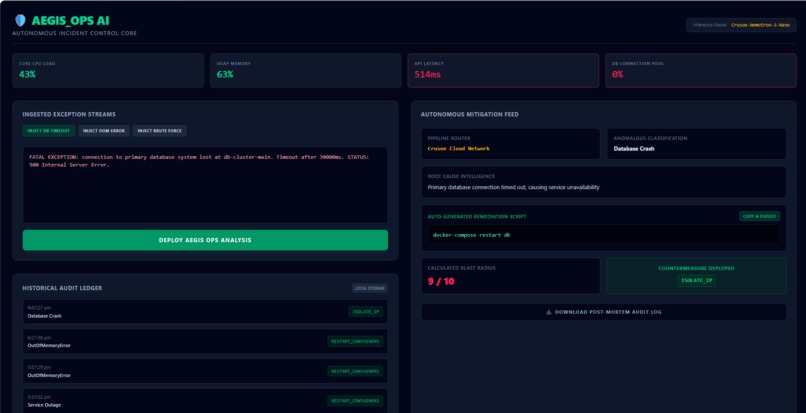Click the Crusoe Cloud Network pipeline router value
Screen dimensions: 806x413
(x=459, y=149)
